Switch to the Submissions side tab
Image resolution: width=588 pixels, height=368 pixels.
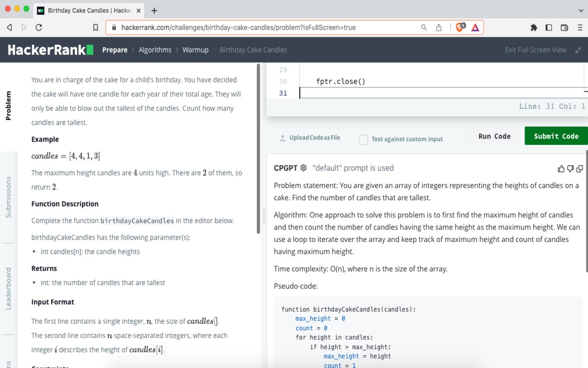[8, 197]
